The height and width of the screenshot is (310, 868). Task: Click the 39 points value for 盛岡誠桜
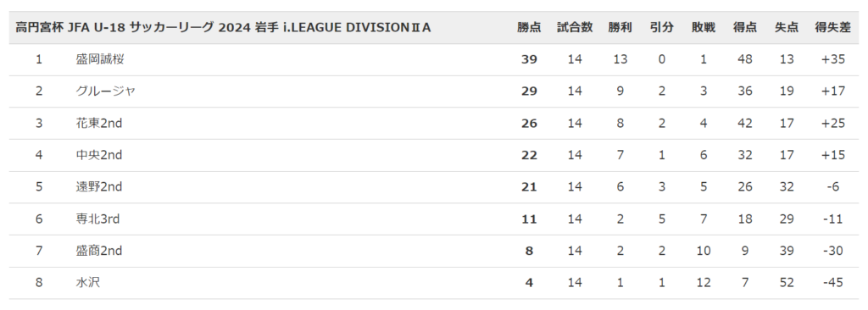529,59
